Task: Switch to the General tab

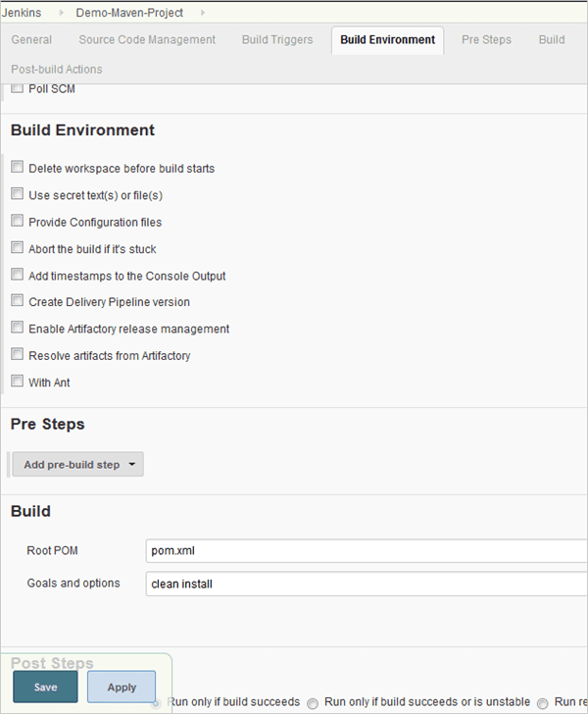Action: pos(31,40)
